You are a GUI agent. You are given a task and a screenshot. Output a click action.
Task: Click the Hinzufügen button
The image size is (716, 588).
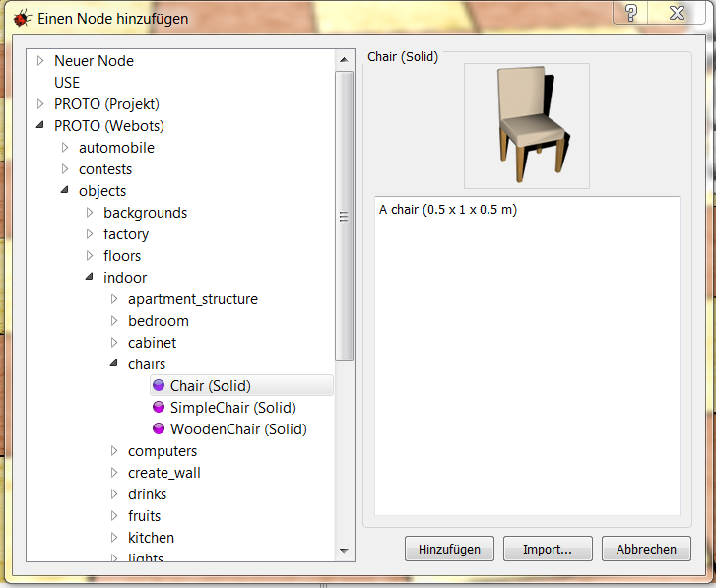pyautogui.click(x=449, y=549)
